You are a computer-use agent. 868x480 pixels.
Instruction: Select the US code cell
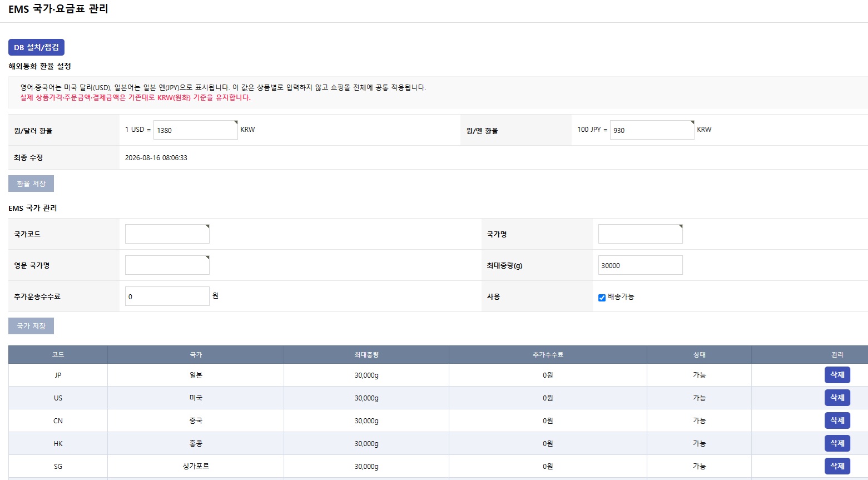[x=58, y=398]
